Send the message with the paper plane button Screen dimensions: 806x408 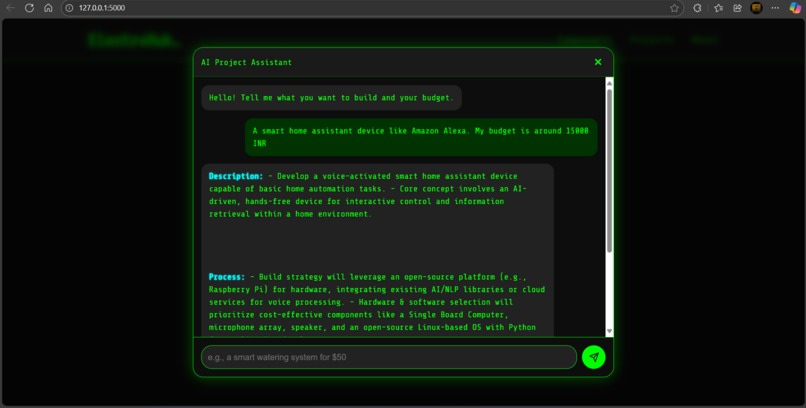pos(593,357)
